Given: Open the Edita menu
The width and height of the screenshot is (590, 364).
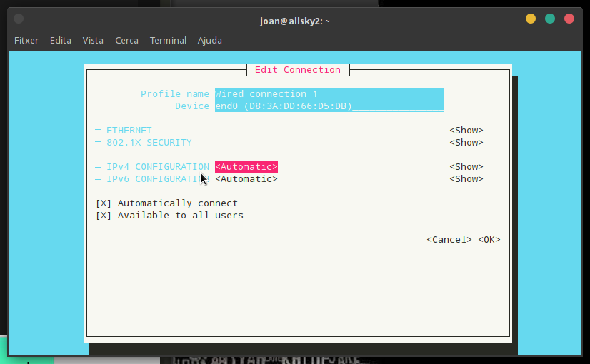Looking at the screenshot, I should click(x=61, y=40).
